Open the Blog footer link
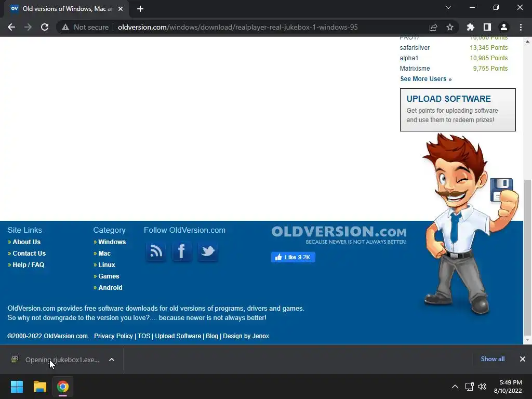Screen dimensions: 532x399 click(x=212, y=336)
